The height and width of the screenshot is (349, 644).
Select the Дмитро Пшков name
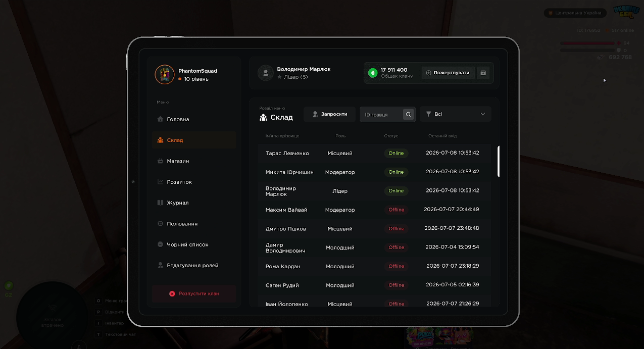point(286,229)
